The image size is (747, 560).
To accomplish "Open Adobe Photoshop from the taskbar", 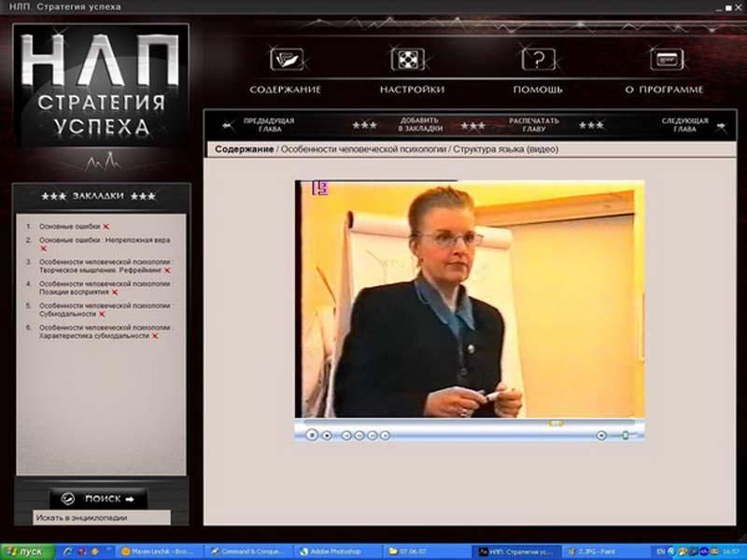I will tap(336, 552).
